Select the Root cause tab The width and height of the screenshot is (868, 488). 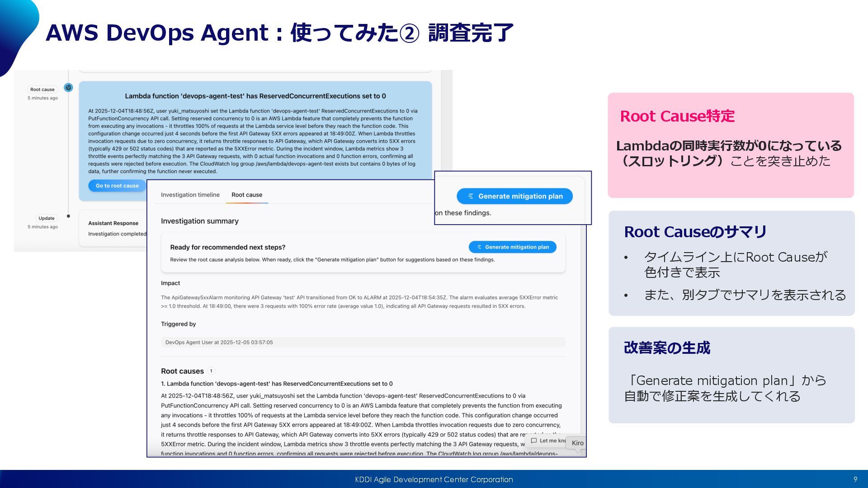[247, 195]
